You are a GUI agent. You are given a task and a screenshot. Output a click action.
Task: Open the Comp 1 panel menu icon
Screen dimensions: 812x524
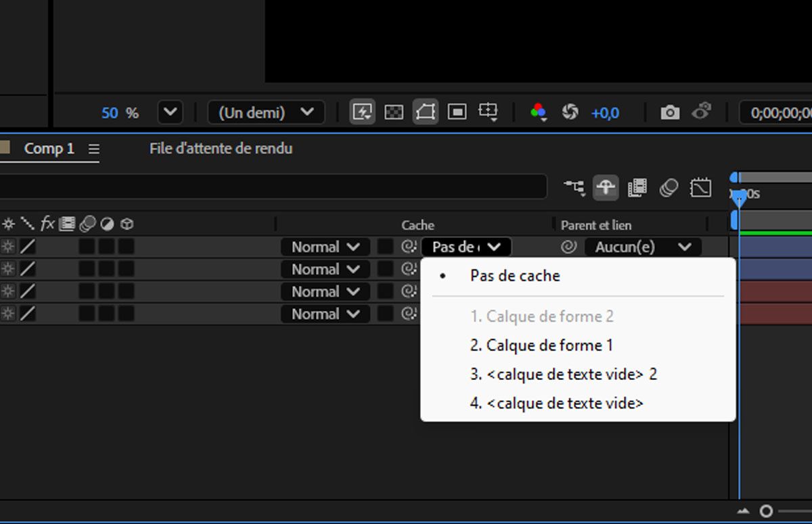[93, 149]
